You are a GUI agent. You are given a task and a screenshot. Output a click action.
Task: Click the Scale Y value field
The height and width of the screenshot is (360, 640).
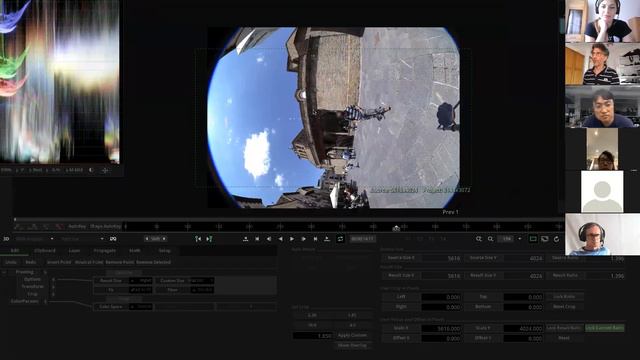(x=523, y=328)
